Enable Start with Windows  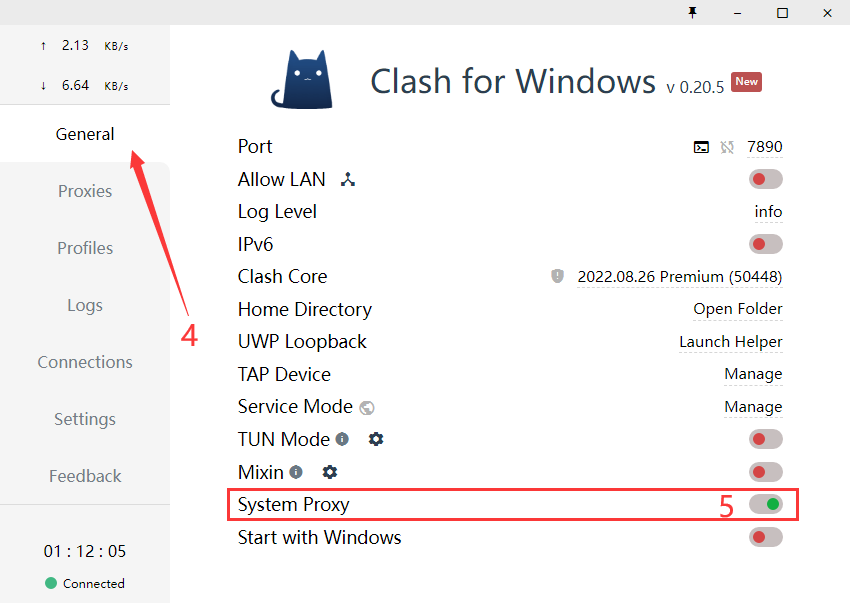click(x=765, y=537)
